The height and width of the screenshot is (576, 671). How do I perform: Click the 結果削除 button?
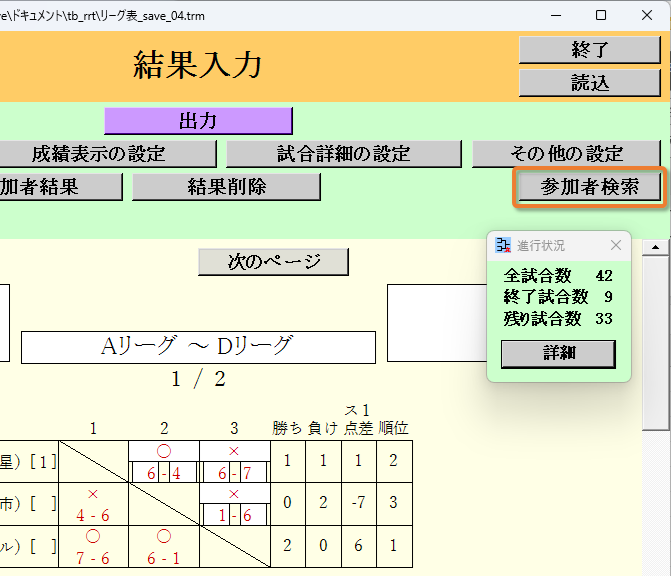click(226, 187)
